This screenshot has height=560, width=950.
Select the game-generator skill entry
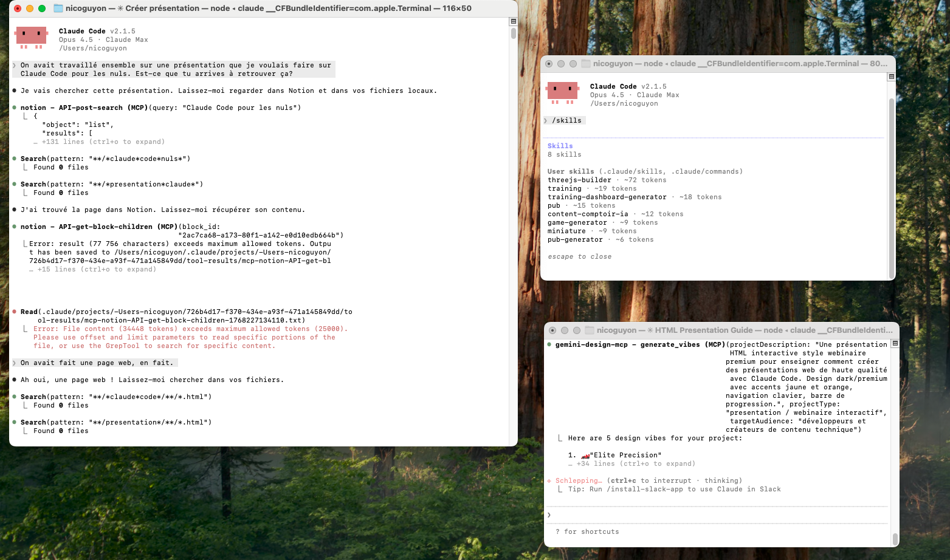[577, 222]
